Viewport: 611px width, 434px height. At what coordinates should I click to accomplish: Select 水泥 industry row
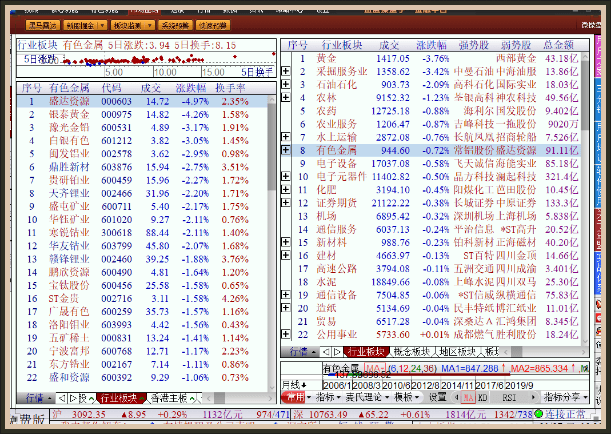[x=436, y=282]
